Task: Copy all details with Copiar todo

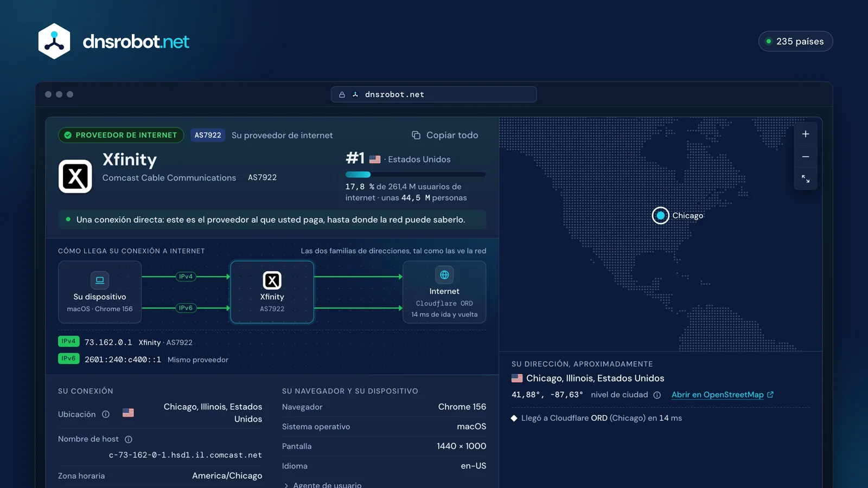Action: 445,135
